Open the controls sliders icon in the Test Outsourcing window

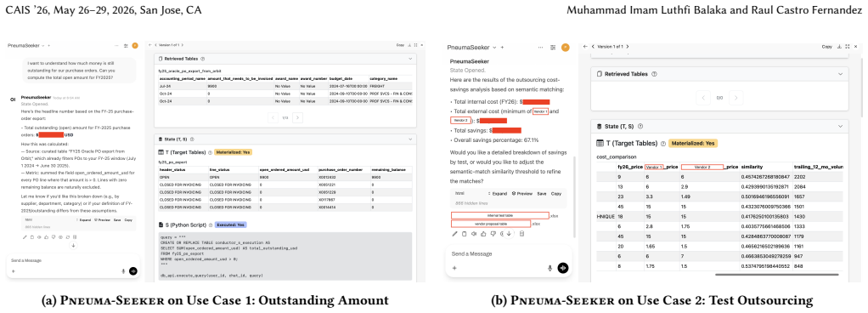click(x=552, y=48)
